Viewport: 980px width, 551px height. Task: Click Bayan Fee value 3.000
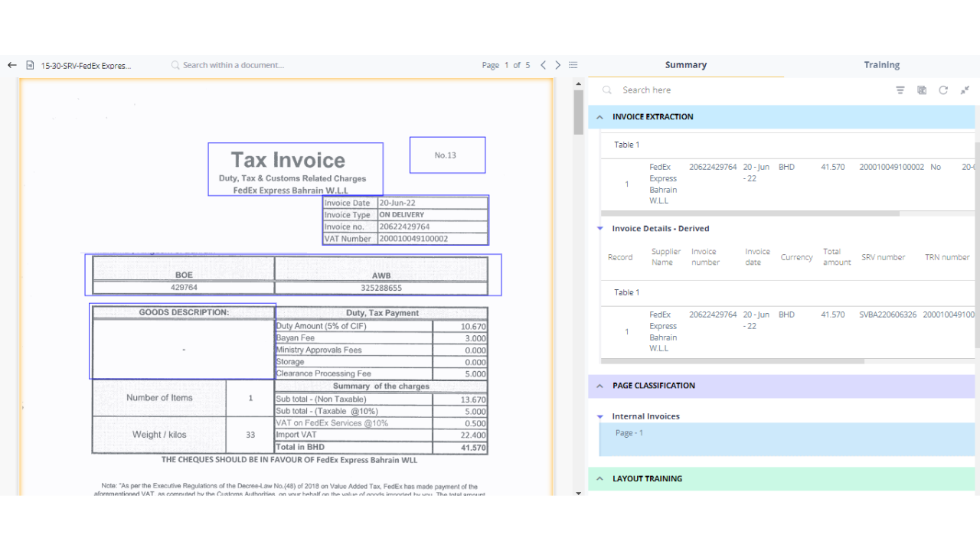click(475, 338)
